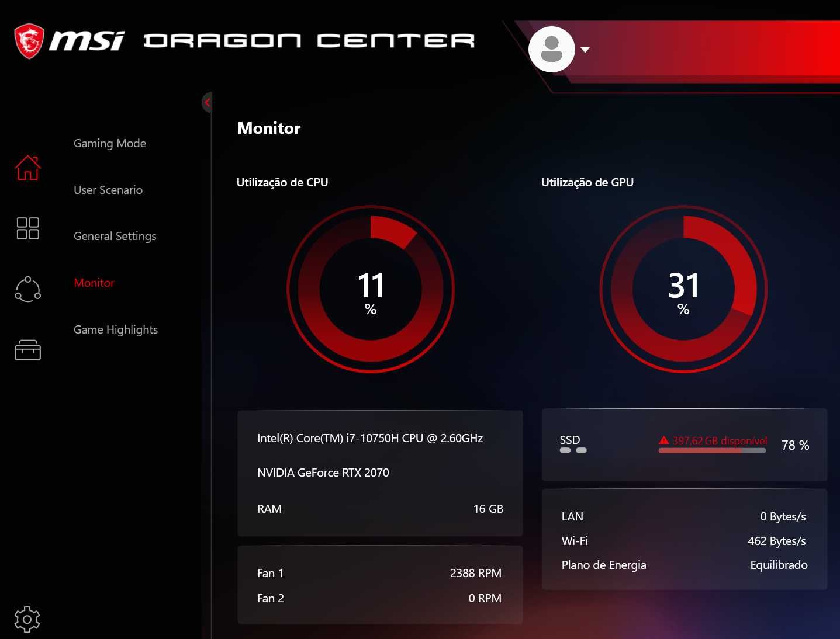The width and height of the screenshot is (840, 639).
Task: Expand the user account dropdown arrow
Action: [585, 50]
